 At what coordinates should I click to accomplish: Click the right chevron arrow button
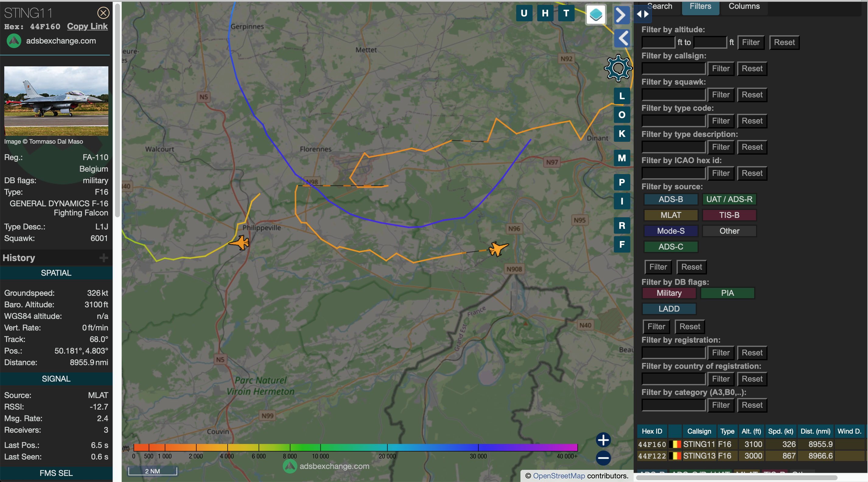point(622,15)
